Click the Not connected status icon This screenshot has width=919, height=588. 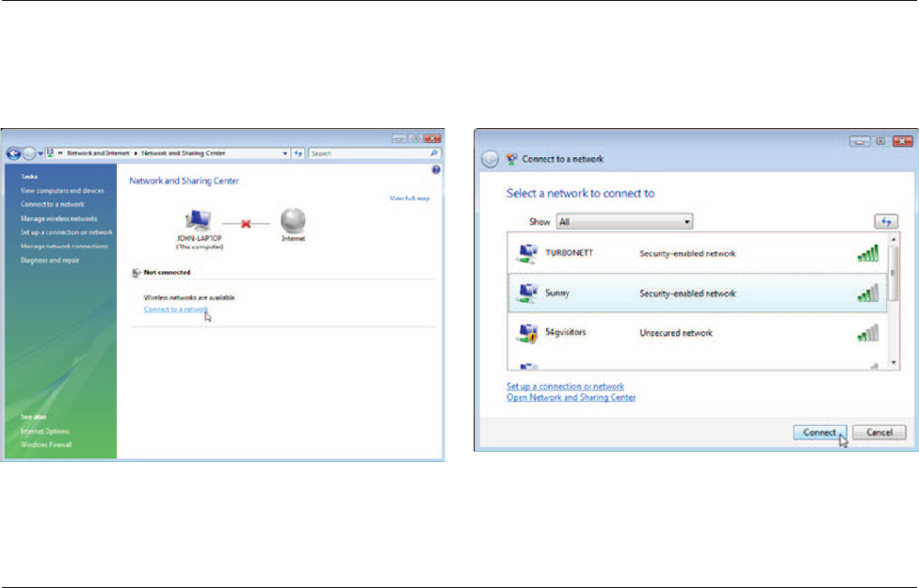coord(137,272)
